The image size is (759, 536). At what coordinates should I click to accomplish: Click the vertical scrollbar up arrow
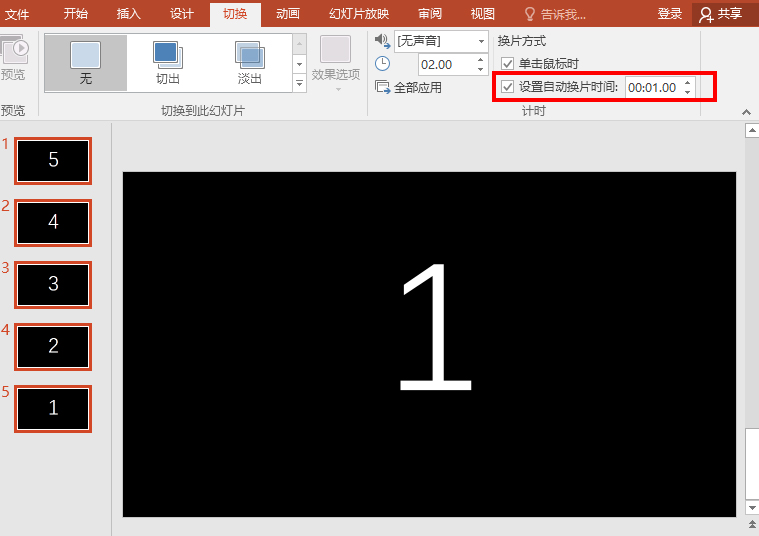pos(752,131)
